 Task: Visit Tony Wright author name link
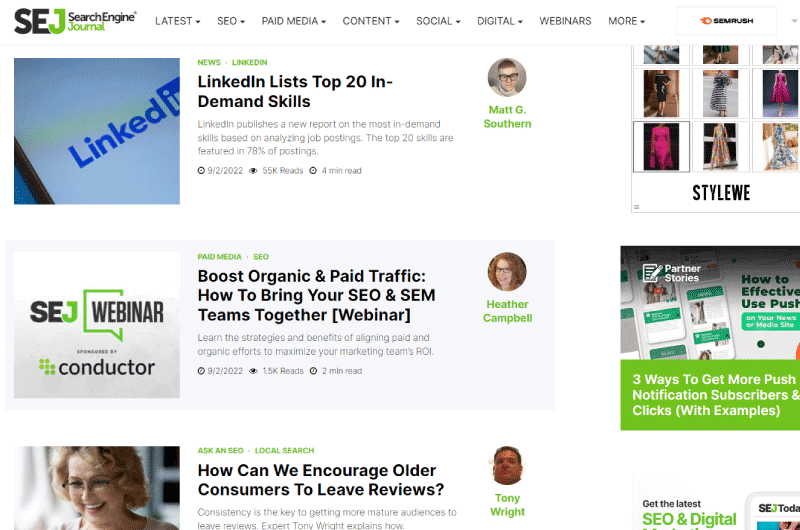507,505
